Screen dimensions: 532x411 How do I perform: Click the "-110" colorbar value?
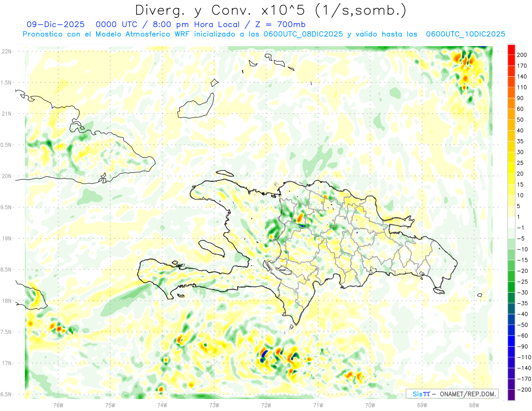(524, 357)
